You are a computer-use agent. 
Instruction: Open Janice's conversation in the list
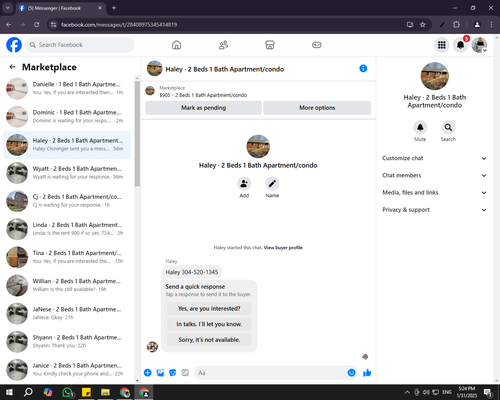click(x=67, y=370)
